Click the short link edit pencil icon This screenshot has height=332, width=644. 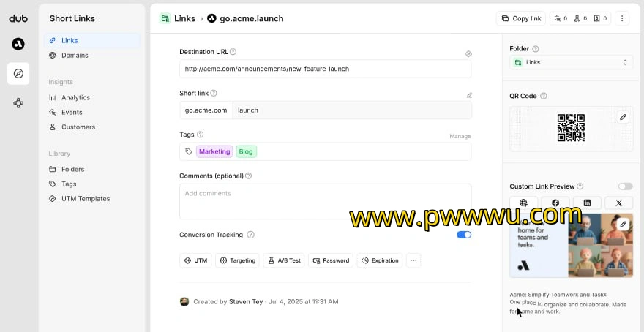click(x=469, y=95)
